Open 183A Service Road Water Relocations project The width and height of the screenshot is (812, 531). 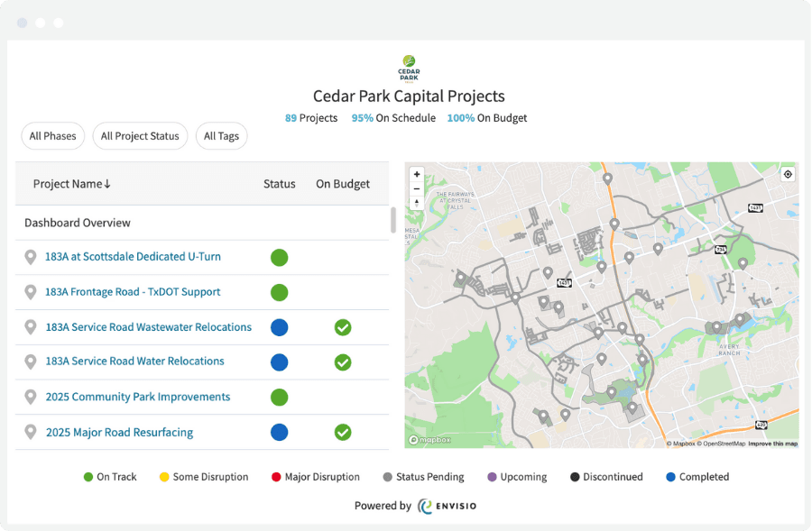134,362
